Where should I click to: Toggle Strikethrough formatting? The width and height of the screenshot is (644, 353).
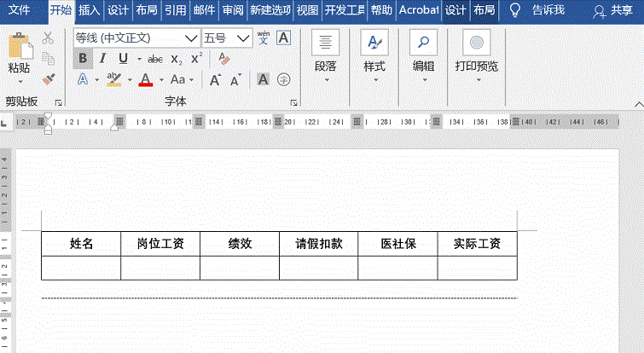click(155, 60)
